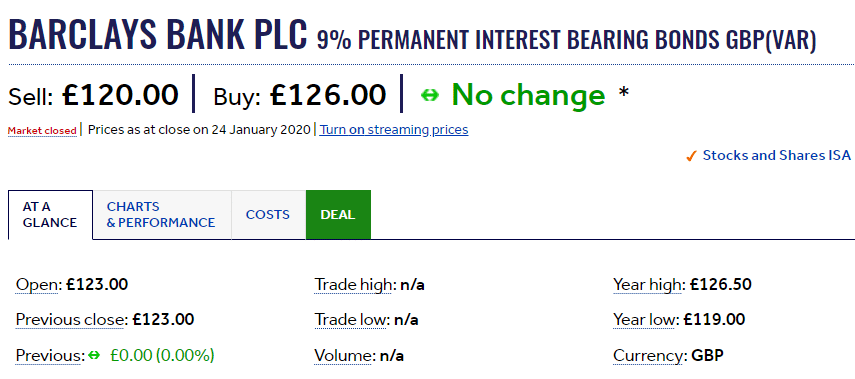Viewport: 855px width, 379px height.
Task: Click the Open price label
Action: click(x=37, y=285)
